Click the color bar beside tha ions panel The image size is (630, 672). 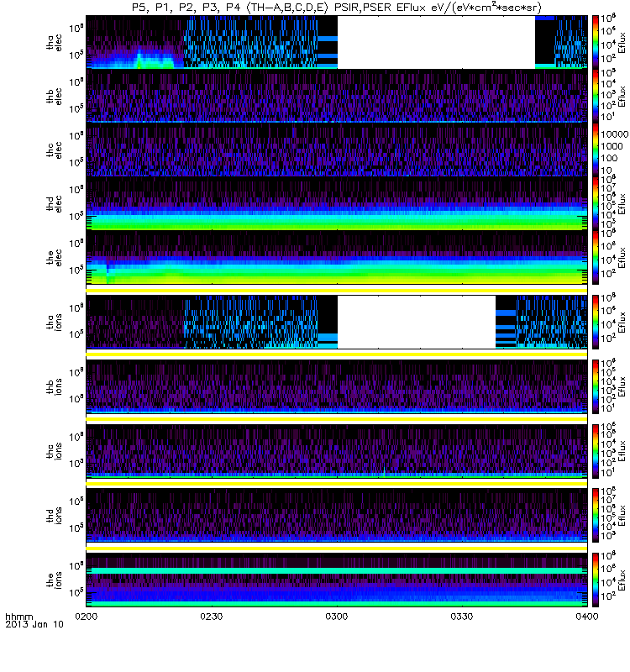pyautogui.click(x=596, y=322)
